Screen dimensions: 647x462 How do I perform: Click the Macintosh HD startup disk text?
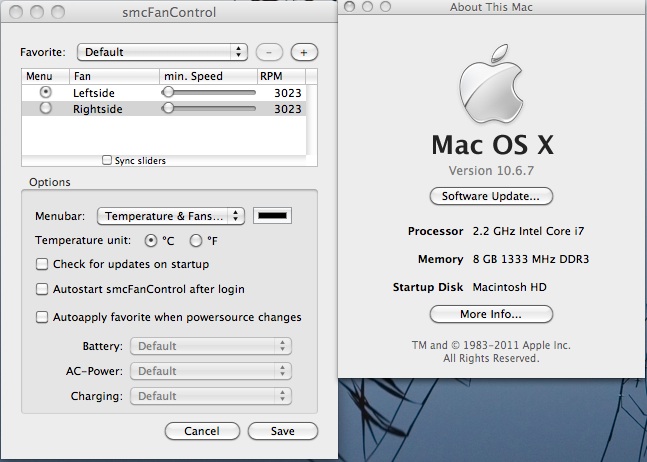coord(510,287)
